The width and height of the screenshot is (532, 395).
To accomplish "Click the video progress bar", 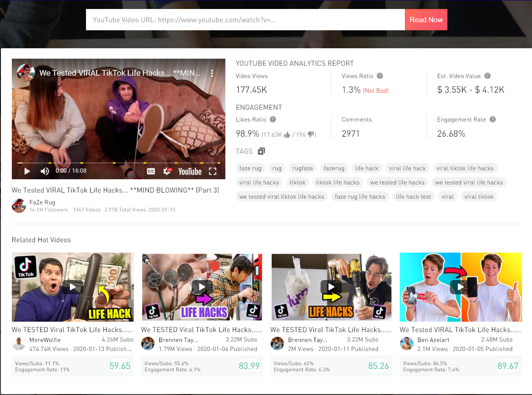I will [x=119, y=163].
